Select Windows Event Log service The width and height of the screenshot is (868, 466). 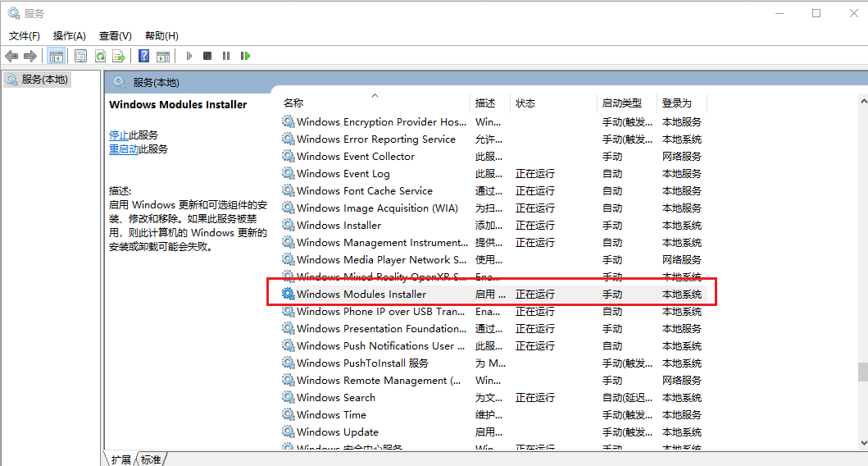pyautogui.click(x=343, y=173)
